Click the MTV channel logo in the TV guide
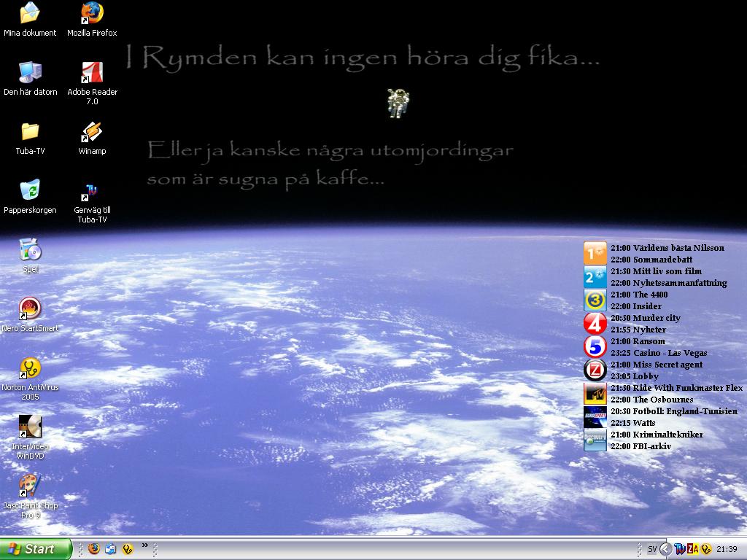Viewport: 747px width, 560px height. [595, 394]
